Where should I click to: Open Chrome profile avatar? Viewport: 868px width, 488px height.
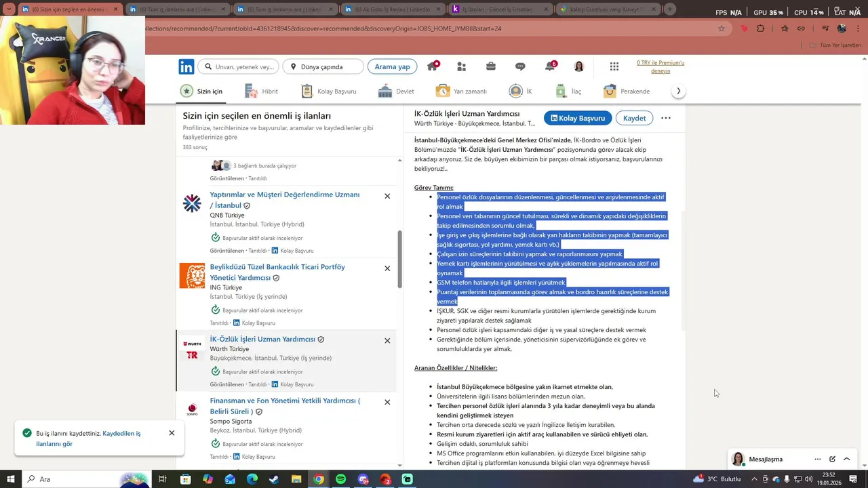pyautogui.click(x=842, y=28)
